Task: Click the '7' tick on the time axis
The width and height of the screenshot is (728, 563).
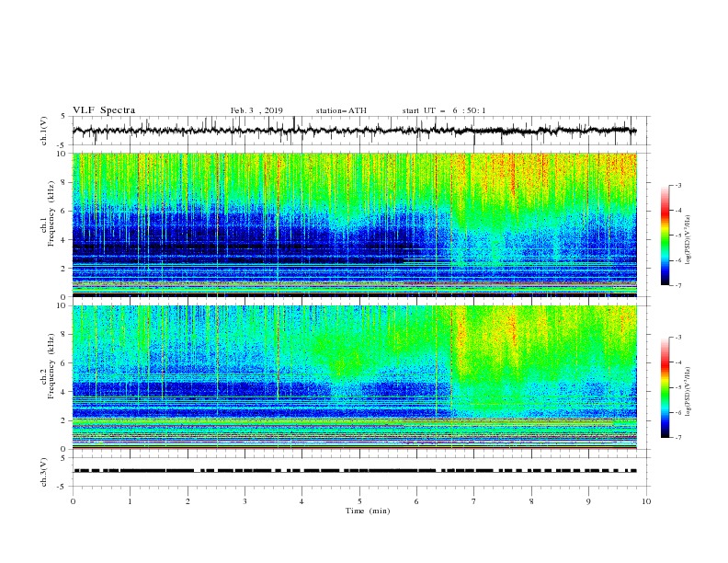Action: [x=474, y=501]
